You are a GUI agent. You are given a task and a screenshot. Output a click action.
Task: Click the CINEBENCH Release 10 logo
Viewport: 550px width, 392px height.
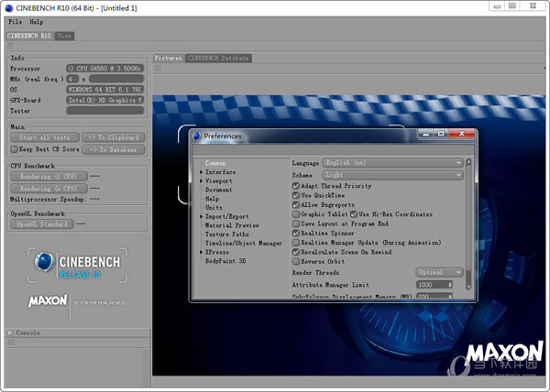pos(77,266)
